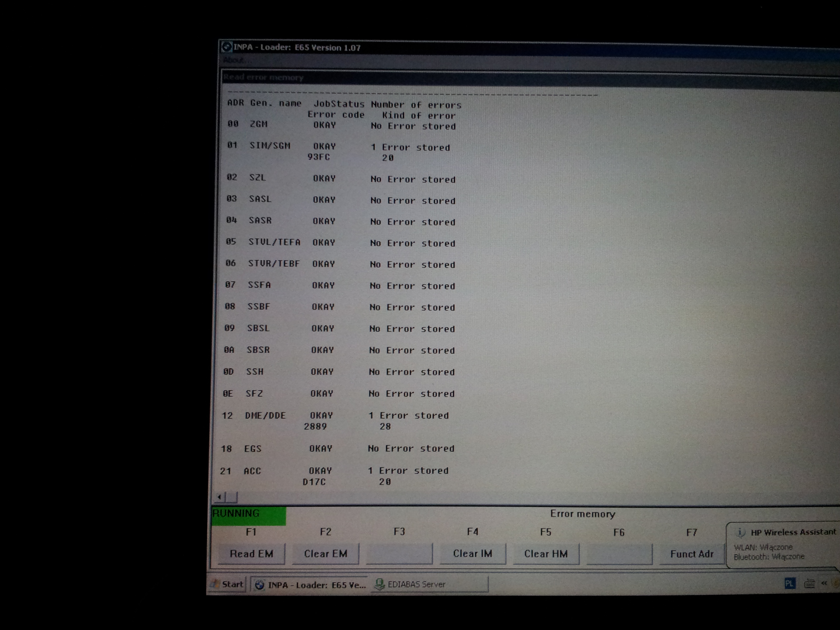Click the INPA icon in the title bar
The image size is (840, 630).
tap(226, 47)
